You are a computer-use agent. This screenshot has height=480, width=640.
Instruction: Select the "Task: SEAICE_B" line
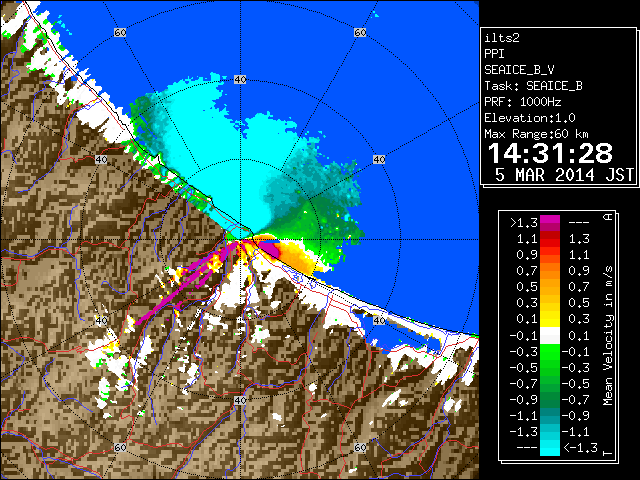(x=533, y=86)
